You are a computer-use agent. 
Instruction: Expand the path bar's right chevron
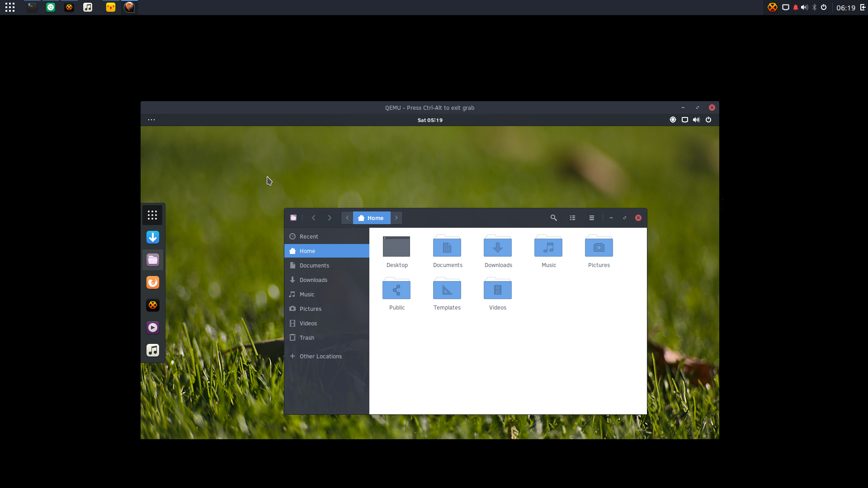click(x=396, y=218)
